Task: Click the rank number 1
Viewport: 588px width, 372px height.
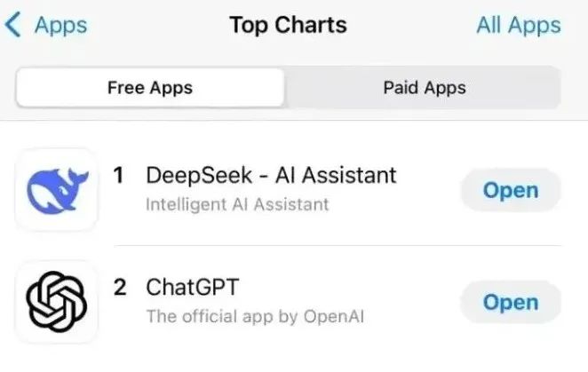Action: pyautogui.click(x=119, y=176)
